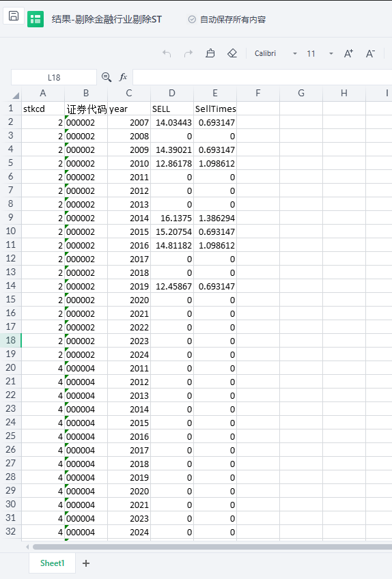Click cell with value 15.20754
The image size is (392, 579).
point(172,231)
